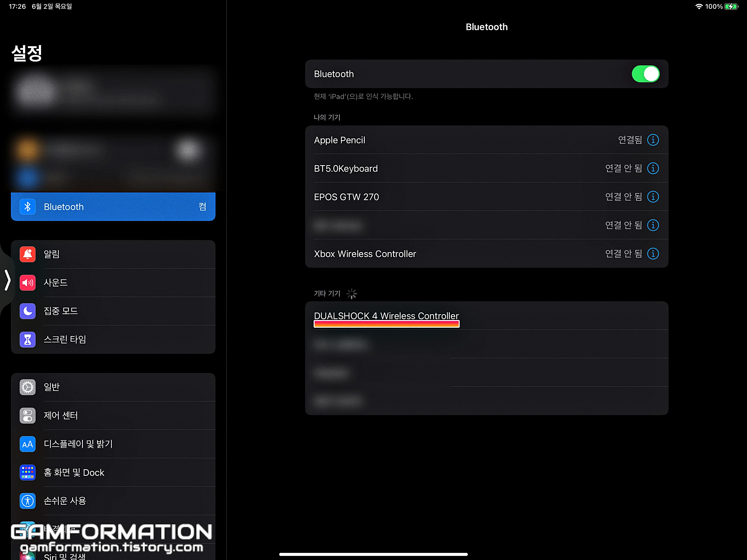Turn off the Bluetooth switch
The height and width of the screenshot is (560, 747).
coord(645,74)
